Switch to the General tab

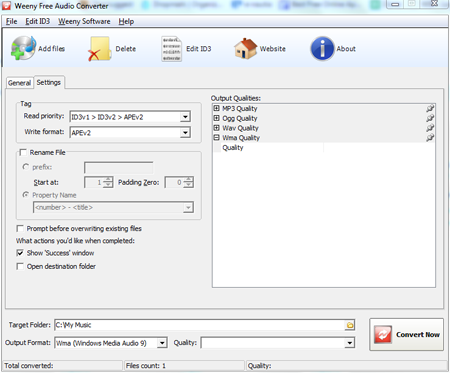pos(20,83)
